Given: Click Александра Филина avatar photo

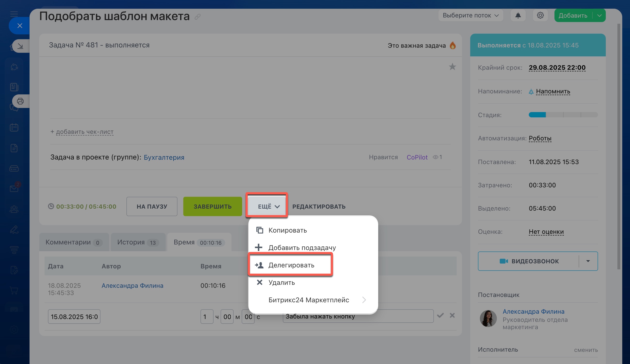Looking at the screenshot, I should click(x=488, y=318).
